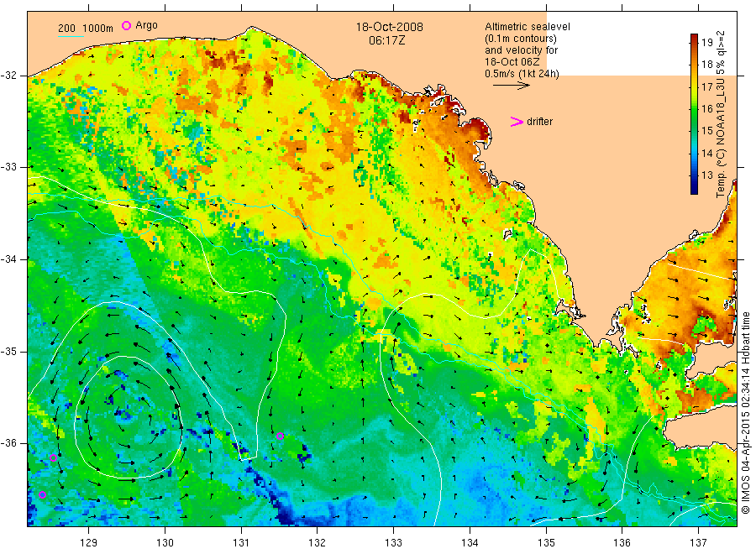Screen dimensions: 756x554
Task: Click the longitude axis label '131'
Action: [241, 543]
